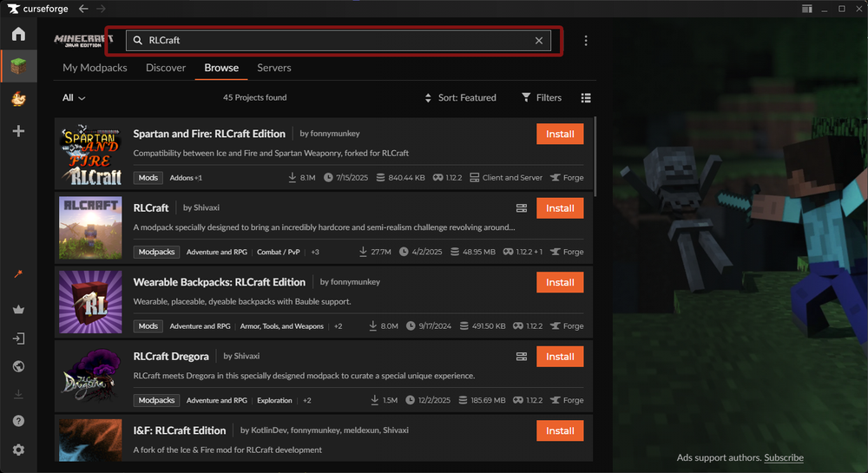Navigate forward with the right arrow
The image size is (868, 473).
click(101, 9)
